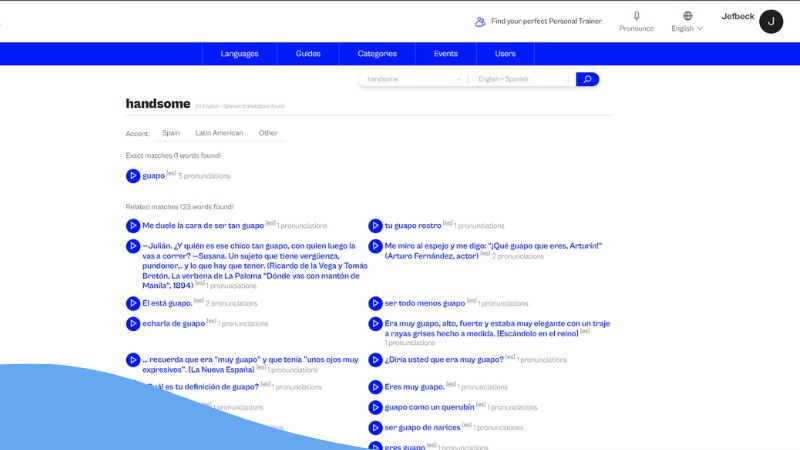Click the Personal Trainer people icon
This screenshot has width=800, height=450.
[x=480, y=21]
